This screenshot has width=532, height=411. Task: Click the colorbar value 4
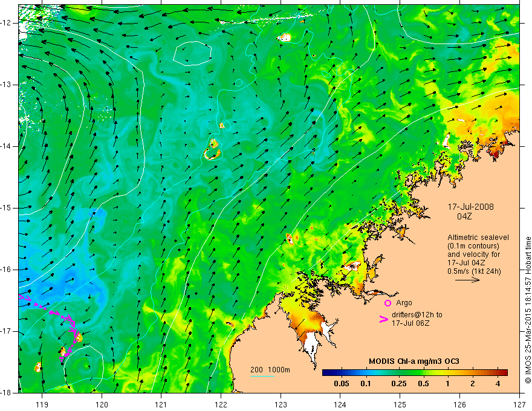(x=498, y=384)
